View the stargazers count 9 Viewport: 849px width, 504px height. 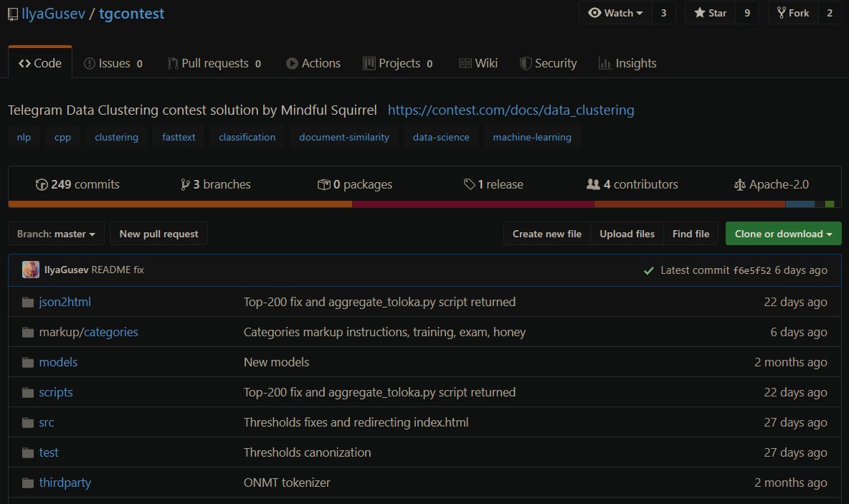point(747,12)
